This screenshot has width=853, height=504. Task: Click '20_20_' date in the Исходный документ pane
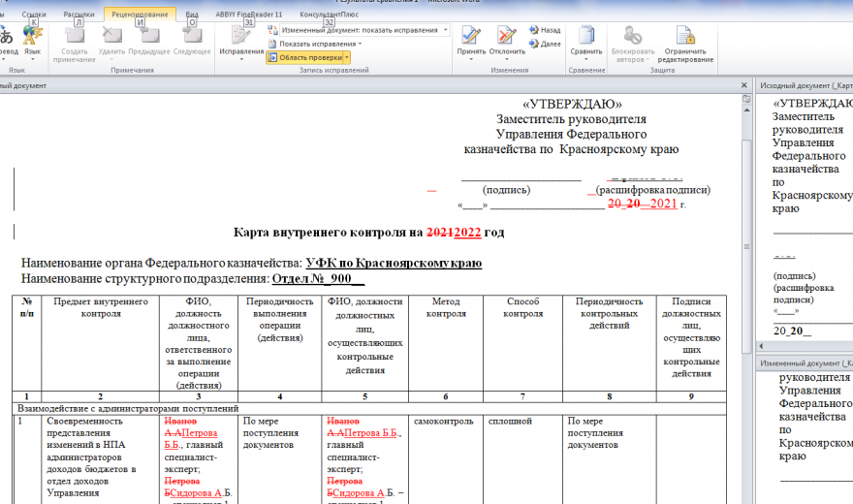[792, 331]
